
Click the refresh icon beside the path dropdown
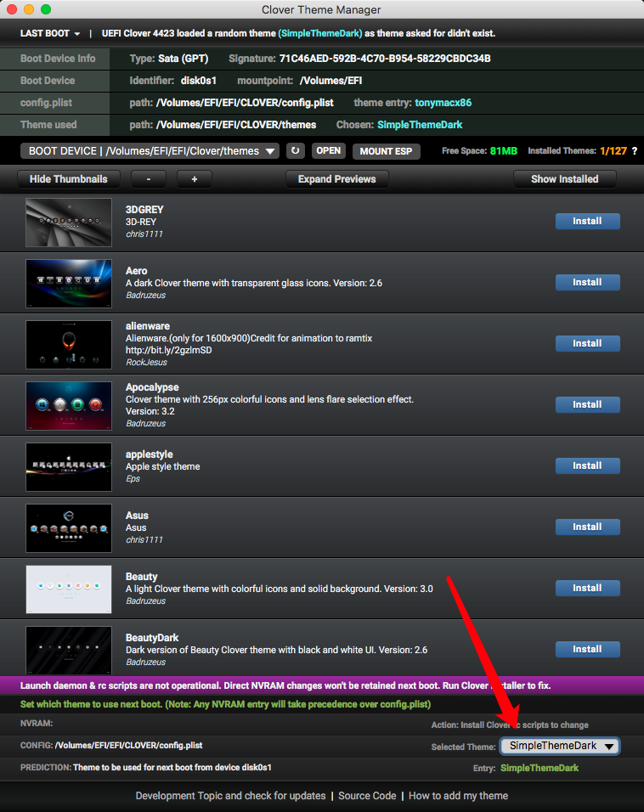[x=295, y=150]
